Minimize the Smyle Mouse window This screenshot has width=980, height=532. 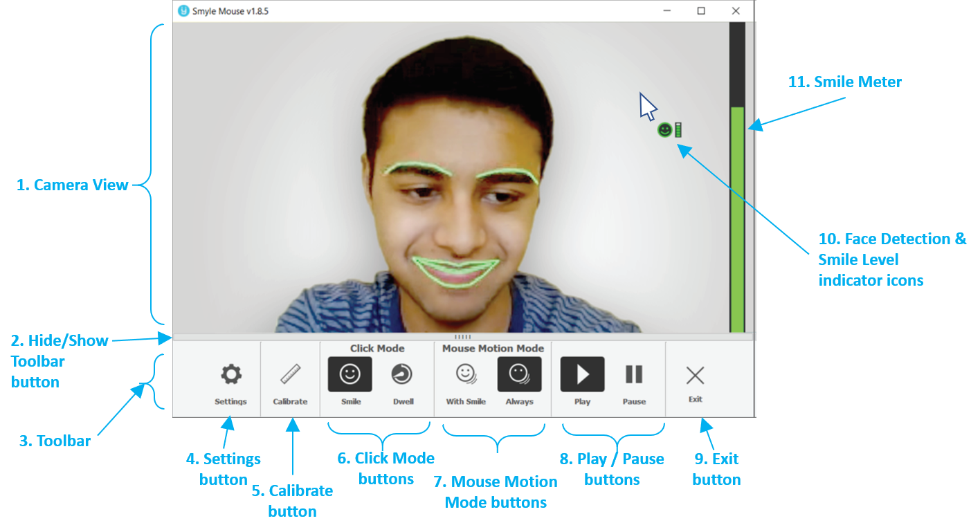pyautogui.click(x=666, y=10)
